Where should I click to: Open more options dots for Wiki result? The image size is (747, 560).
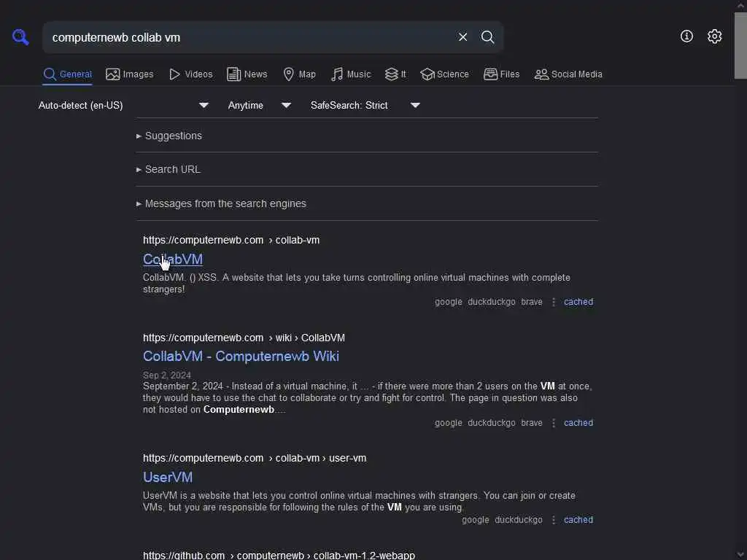554,424
